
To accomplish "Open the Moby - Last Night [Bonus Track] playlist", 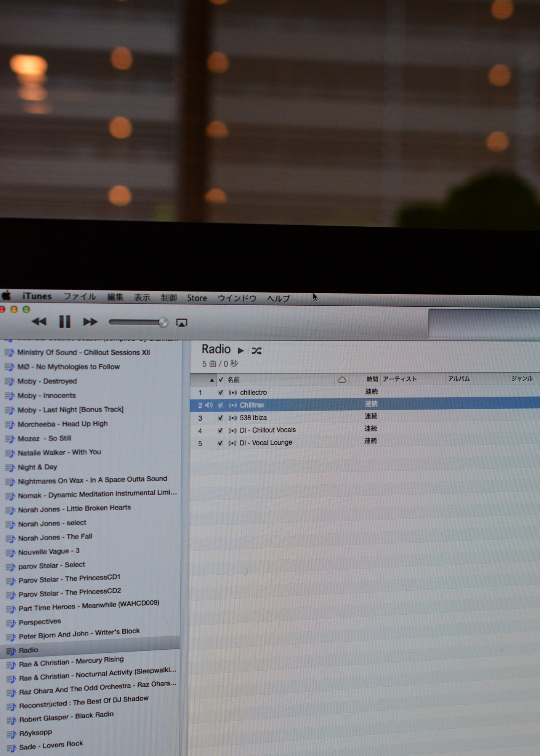I will pyautogui.click(x=71, y=410).
